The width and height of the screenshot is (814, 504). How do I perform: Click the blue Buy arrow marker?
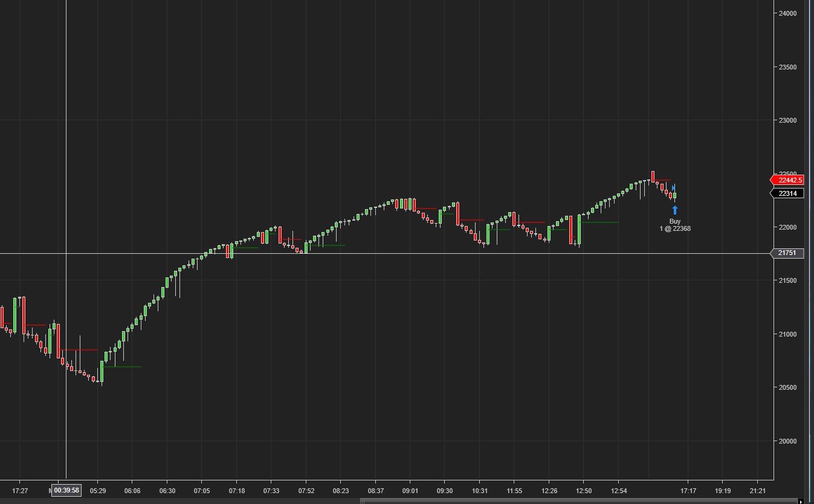[675, 210]
